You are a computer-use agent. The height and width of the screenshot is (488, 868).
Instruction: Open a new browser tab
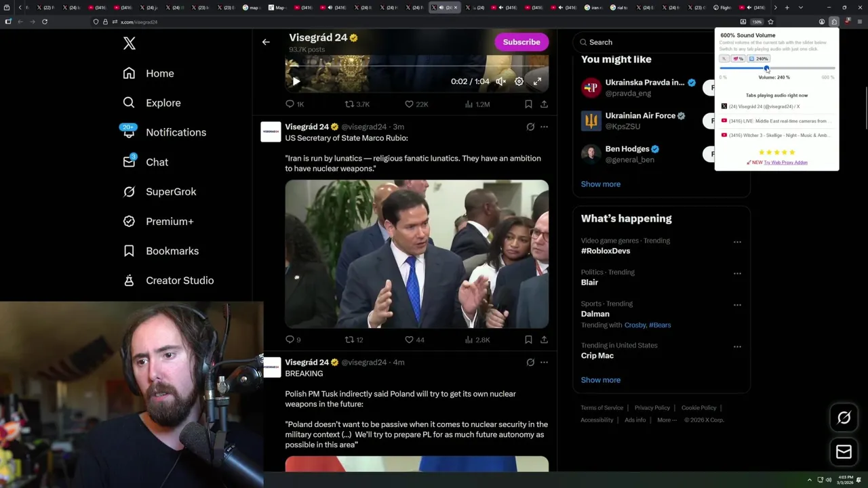787,7
